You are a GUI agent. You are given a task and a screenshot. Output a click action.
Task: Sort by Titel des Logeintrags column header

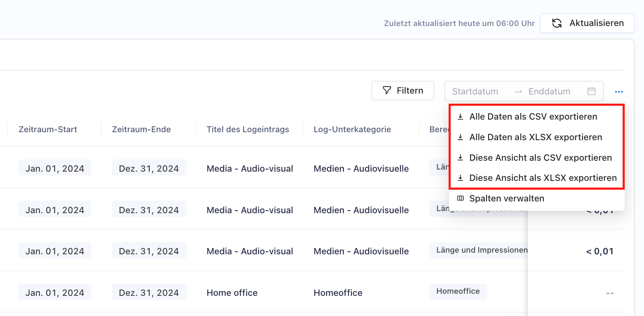pos(248,129)
